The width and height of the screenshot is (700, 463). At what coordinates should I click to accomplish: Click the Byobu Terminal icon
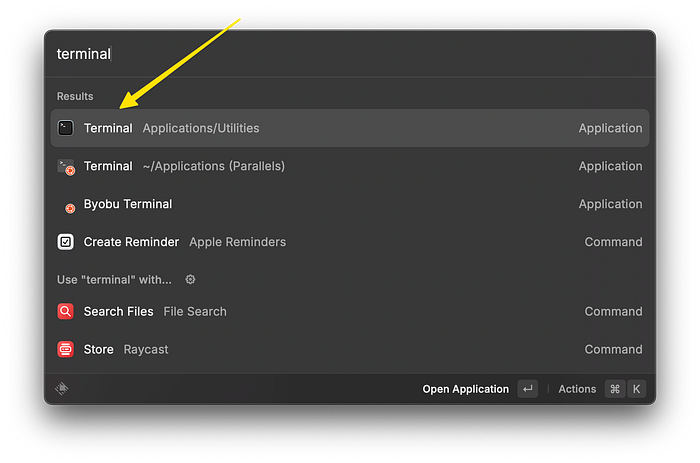pyautogui.click(x=70, y=208)
